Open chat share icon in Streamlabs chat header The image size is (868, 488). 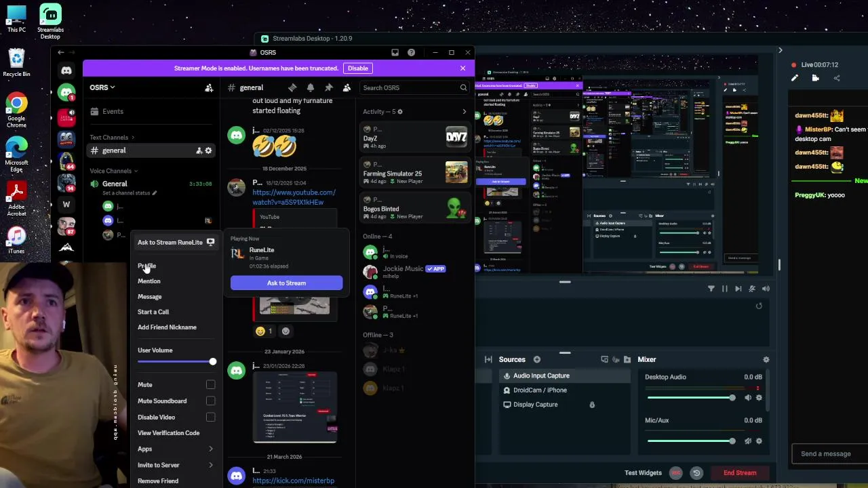(x=836, y=78)
